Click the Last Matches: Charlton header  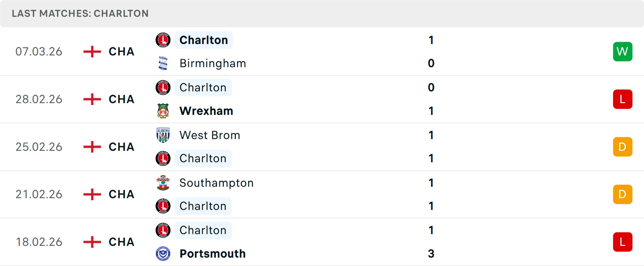[x=80, y=13]
